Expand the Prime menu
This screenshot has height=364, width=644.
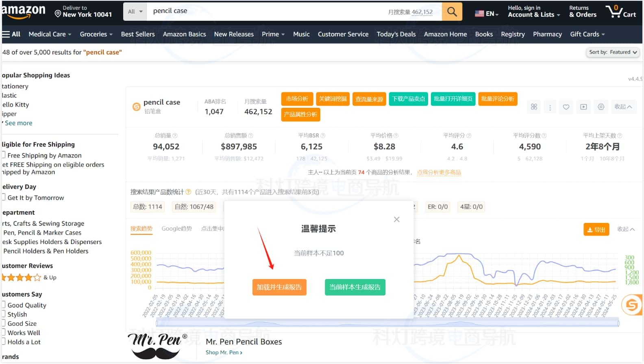(273, 34)
